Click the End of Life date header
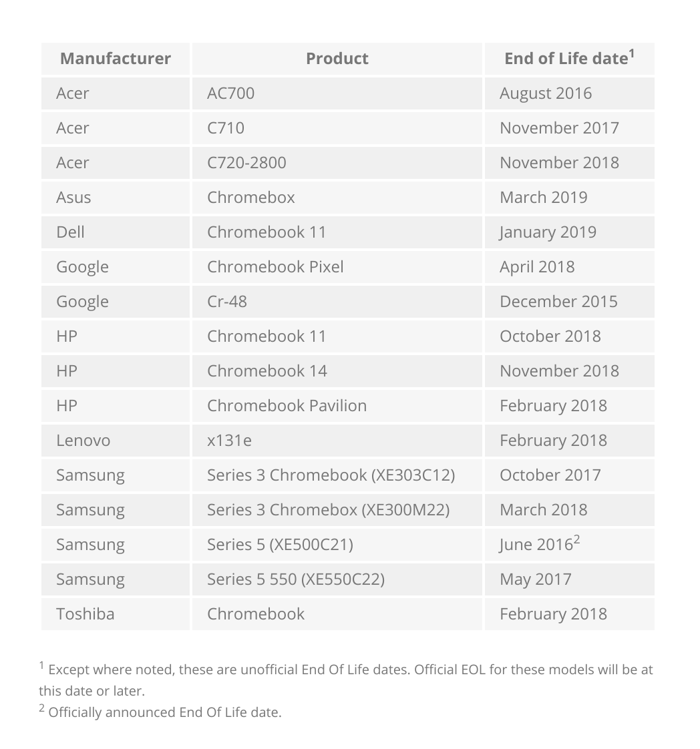 pyautogui.click(x=570, y=59)
